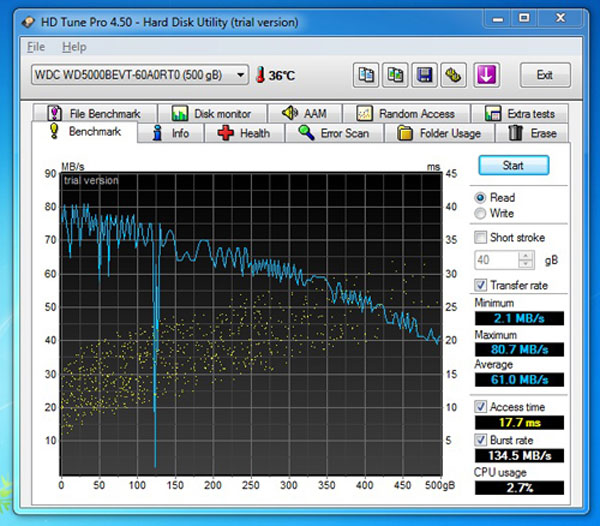Switch to the Error Scan tab
Viewport: 600px width, 526px height.
(x=333, y=133)
